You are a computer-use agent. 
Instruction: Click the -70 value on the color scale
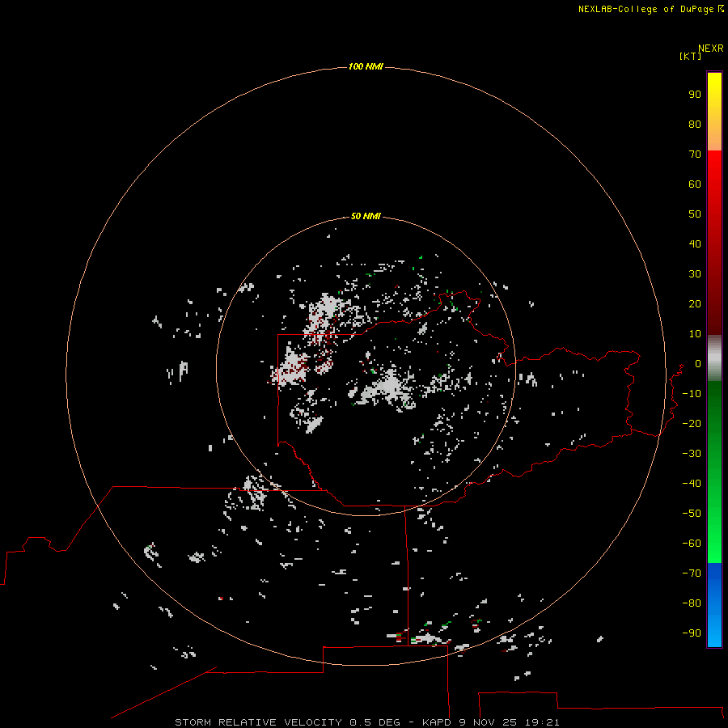pyautogui.click(x=692, y=573)
